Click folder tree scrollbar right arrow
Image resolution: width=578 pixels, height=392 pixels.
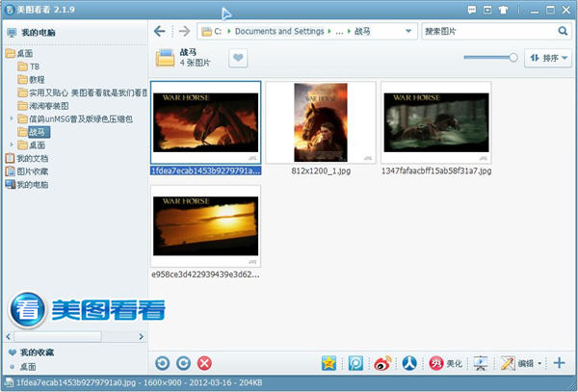tap(141, 336)
